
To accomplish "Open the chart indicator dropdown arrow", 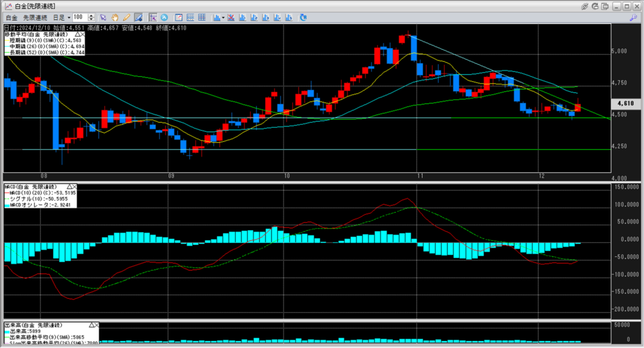I will [222, 17].
